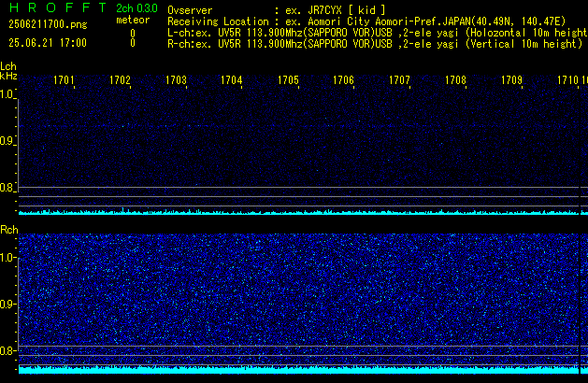Click the 'kHz' axis unit label
588x383 pixels.
[x=8, y=76]
